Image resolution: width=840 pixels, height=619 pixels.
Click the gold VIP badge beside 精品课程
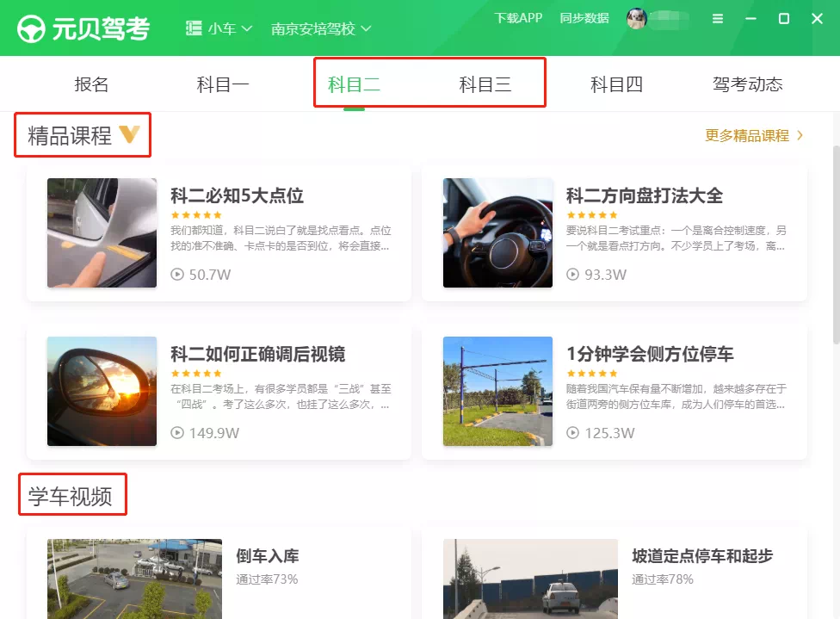coord(129,135)
